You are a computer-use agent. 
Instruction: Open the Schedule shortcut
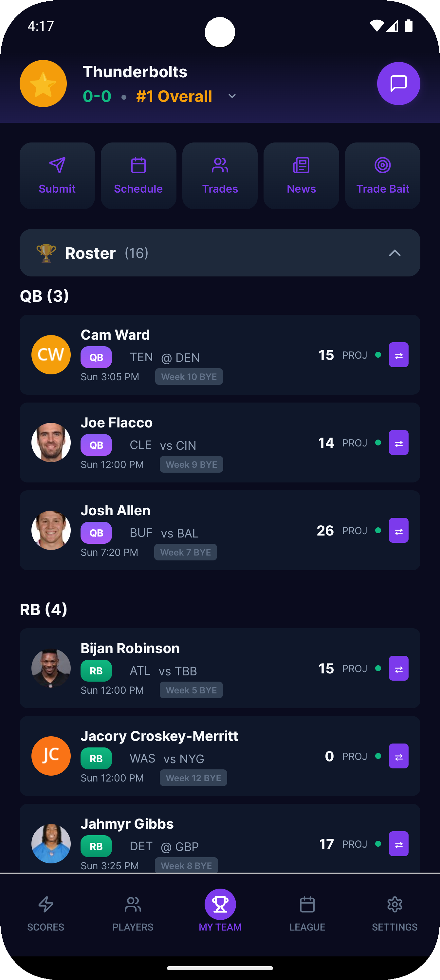pyautogui.click(x=138, y=176)
